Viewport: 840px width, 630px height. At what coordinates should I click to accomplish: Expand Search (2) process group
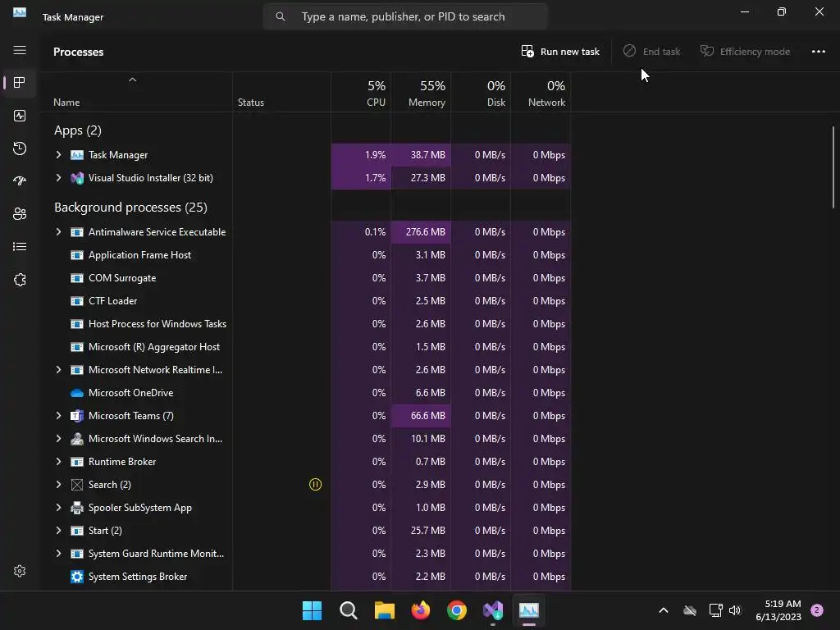pyautogui.click(x=58, y=484)
